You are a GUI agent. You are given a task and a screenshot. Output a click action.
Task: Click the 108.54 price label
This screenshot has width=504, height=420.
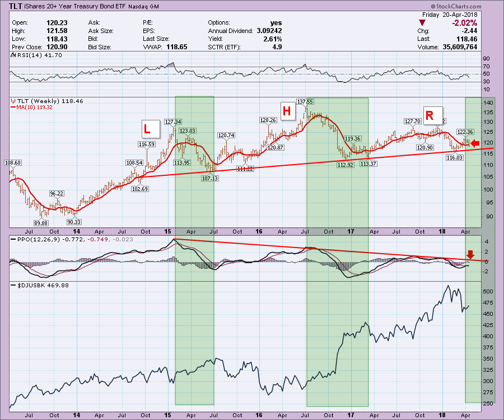tap(134, 162)
